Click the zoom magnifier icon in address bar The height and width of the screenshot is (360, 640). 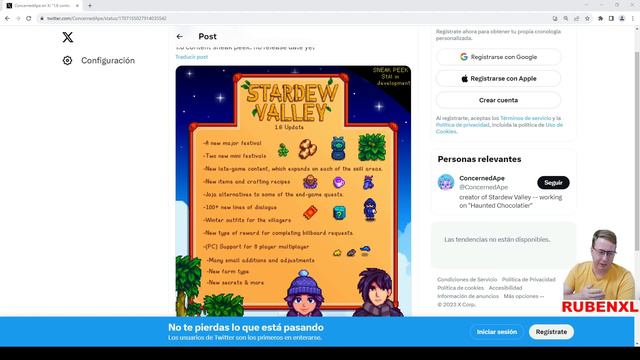[x=566, y=18]
